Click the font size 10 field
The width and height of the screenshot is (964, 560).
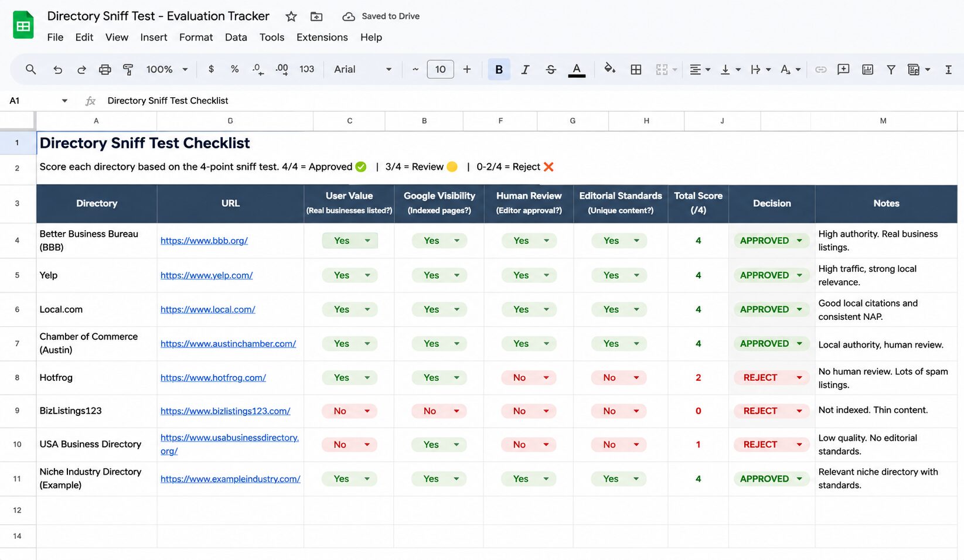[440, 69]
